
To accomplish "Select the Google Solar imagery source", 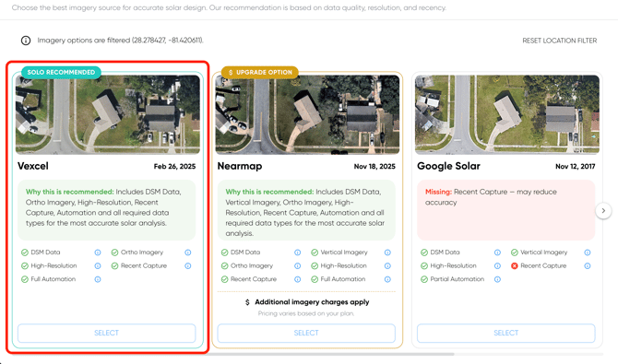I will pos(506,334).
